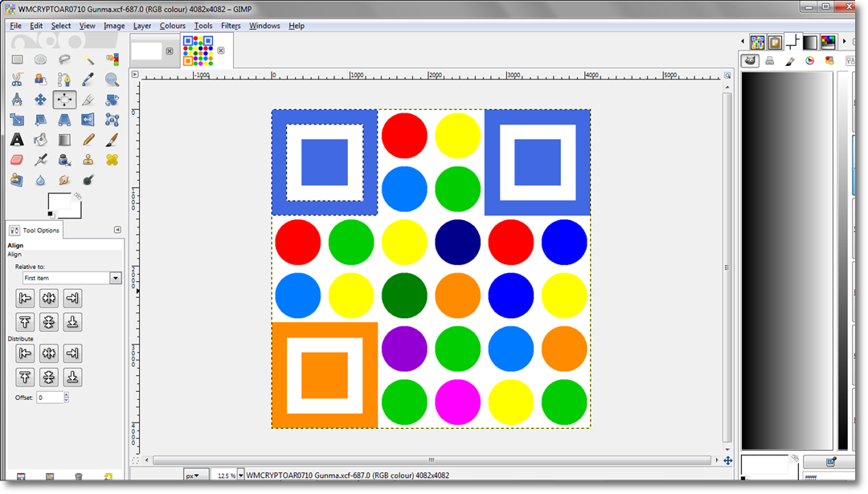This screenshot has height=494, width=868.
Task: Activate the Heal tool
Action: (x=112, y=160)
